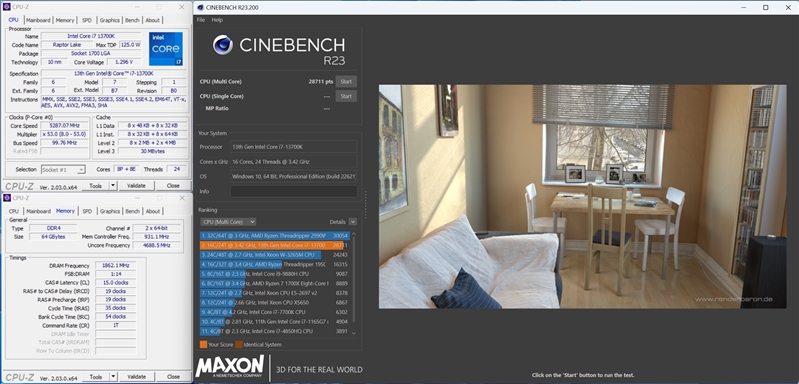This screenshot has width=799, height=384.
Task: Open the Socket #1 selection dropdown
Action: point(63,170)
